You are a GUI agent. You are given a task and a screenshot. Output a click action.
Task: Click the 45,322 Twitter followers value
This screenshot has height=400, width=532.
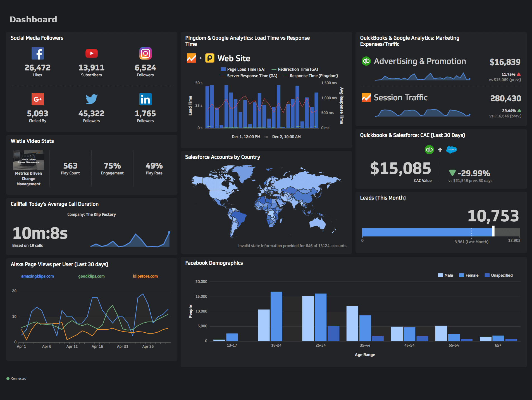(91, 113)
